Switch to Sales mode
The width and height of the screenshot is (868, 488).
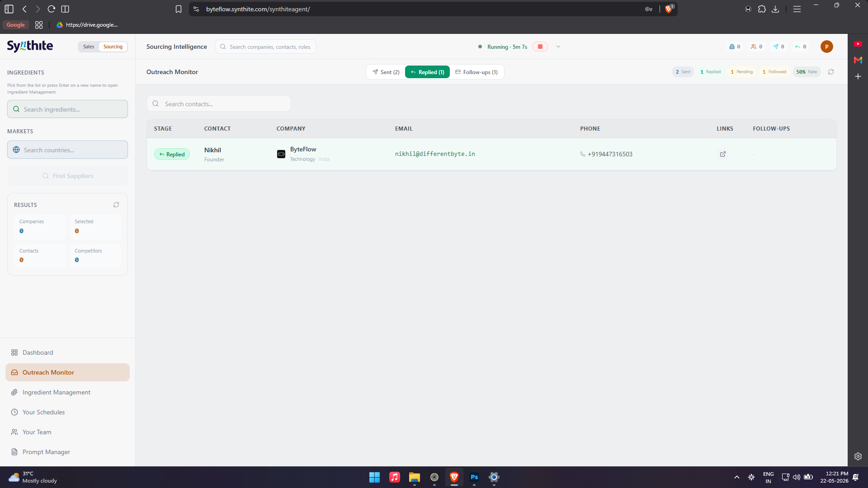tap(89, 47)
